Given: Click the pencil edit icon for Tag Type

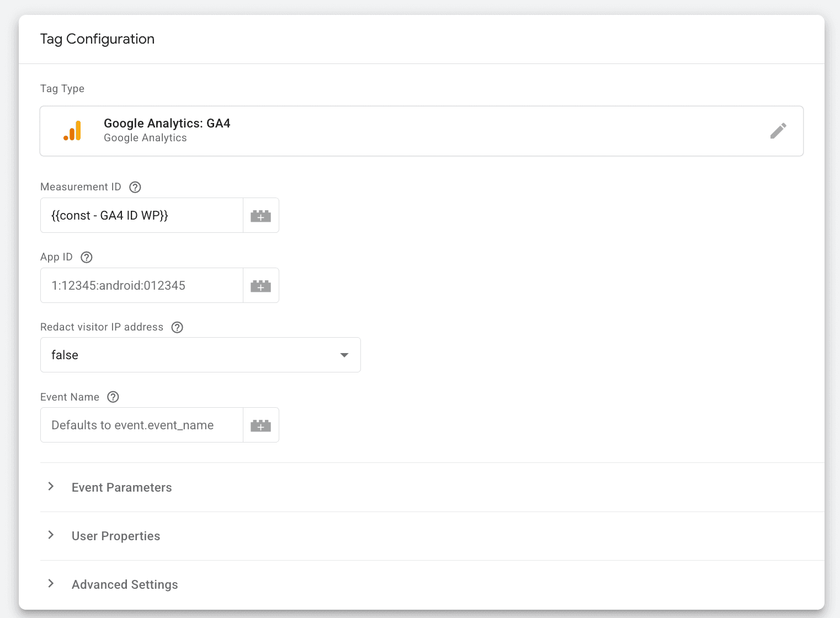Looking at the screenshot, I should [778, 131].
